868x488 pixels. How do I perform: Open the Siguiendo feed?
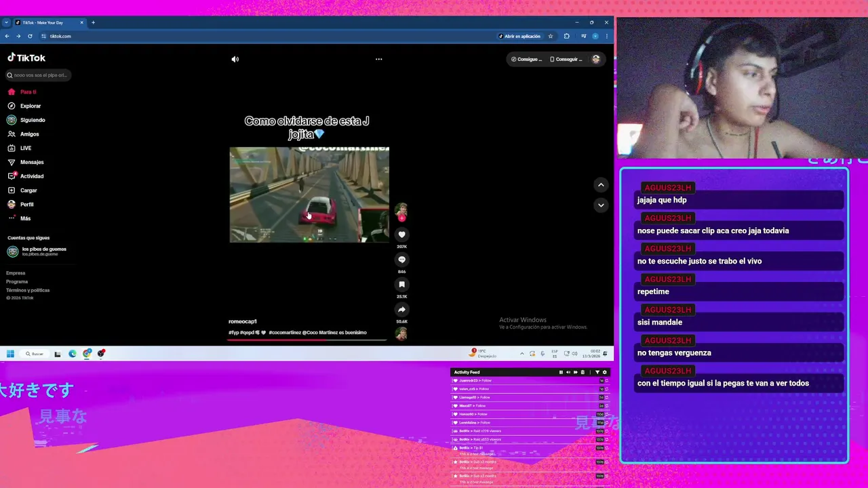click(26, 120)
